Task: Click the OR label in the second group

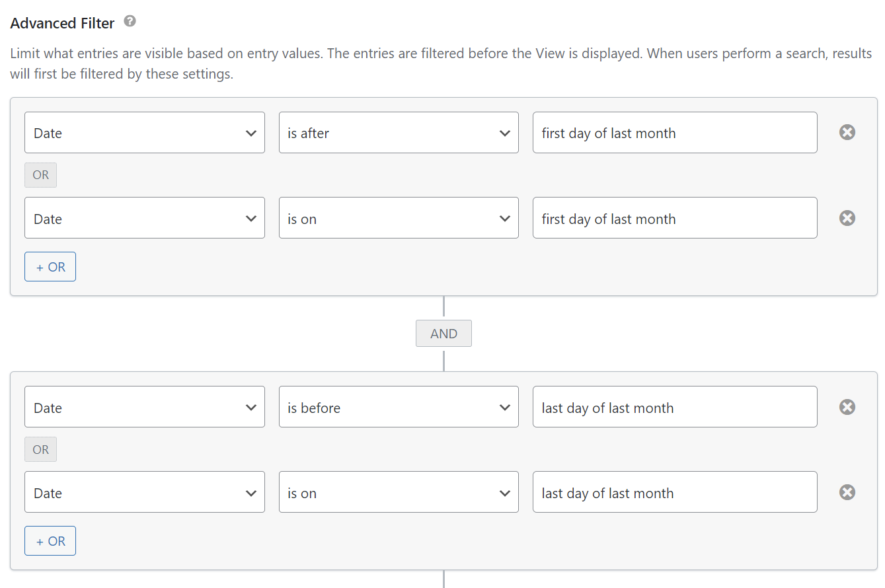Action: pyautogui.click(x=41, y=449)
